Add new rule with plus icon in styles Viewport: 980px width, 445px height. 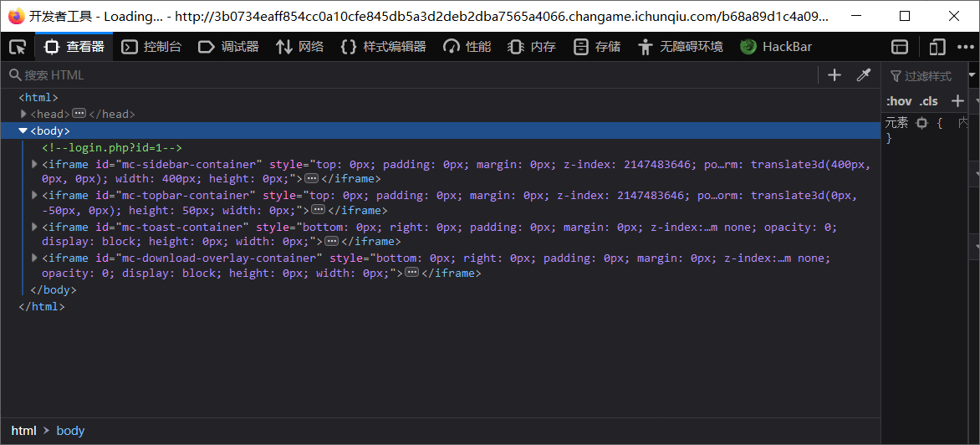point(957,100)
